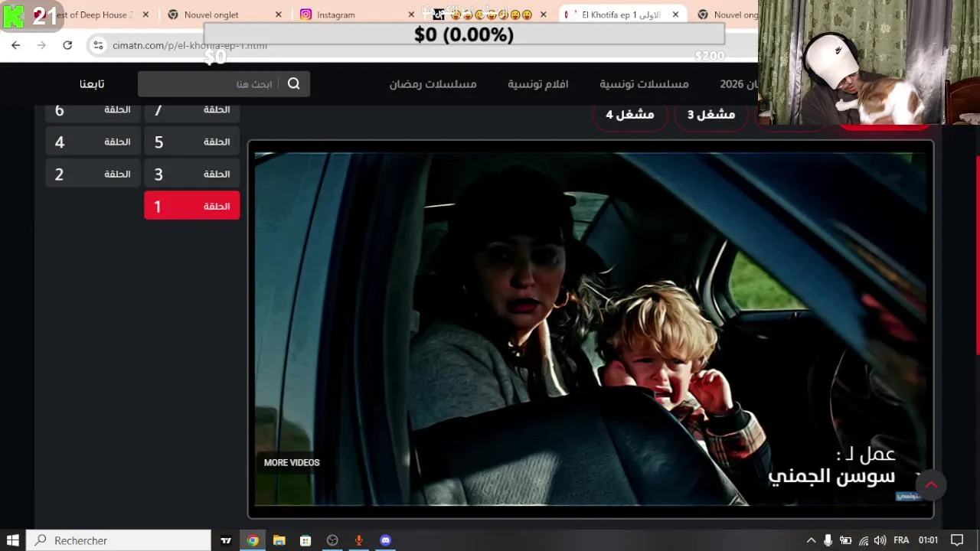Screen dimensions: 980x551
Task: Click the webcam overlay thumbnail
Action: [x=869, y=62]
